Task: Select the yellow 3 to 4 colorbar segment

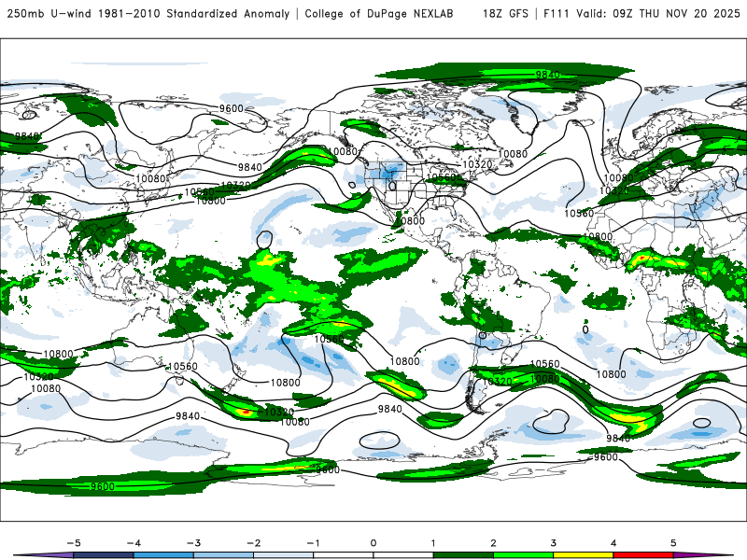Action: tap(583, 555)
